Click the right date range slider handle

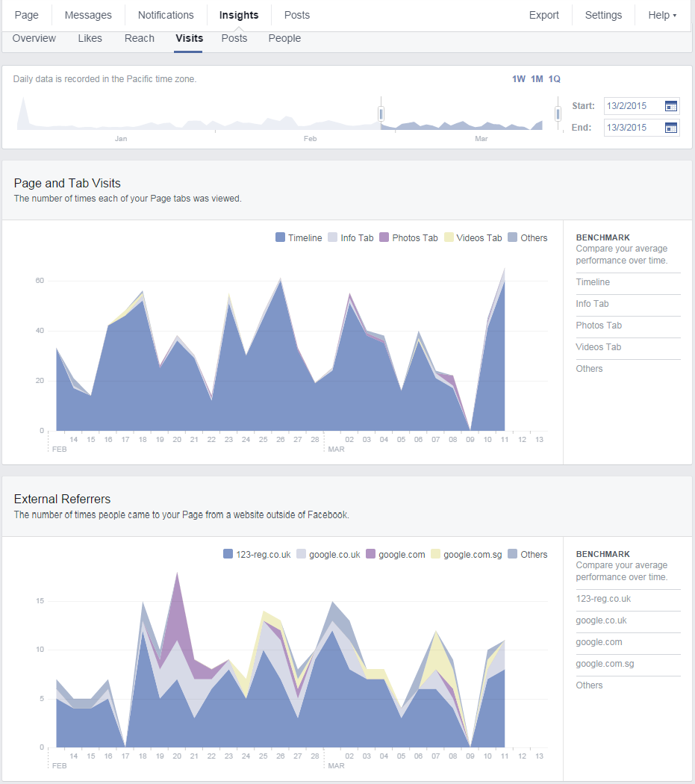(x=558, y=114)
